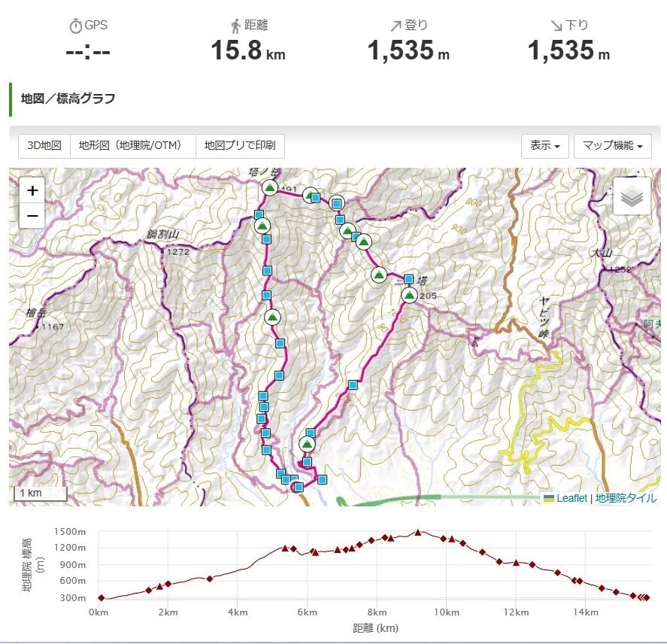
Task: Open the Leaflet attribution link
Action: point(571,498)
